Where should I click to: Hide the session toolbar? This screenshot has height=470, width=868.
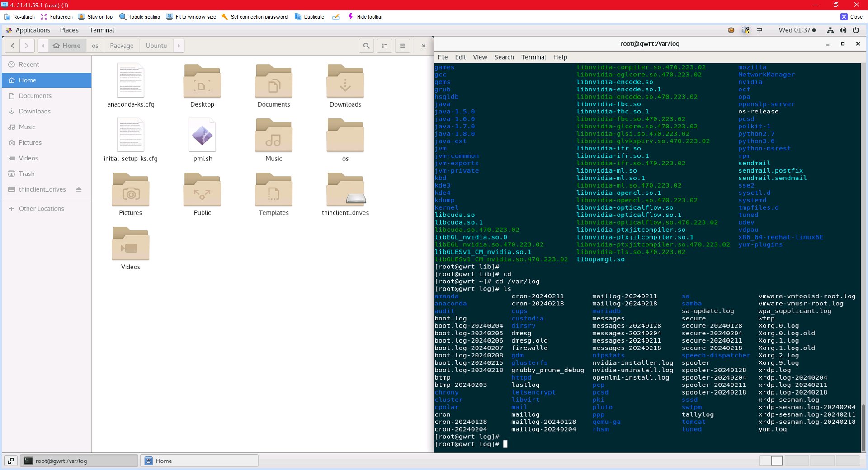point(365,17)
